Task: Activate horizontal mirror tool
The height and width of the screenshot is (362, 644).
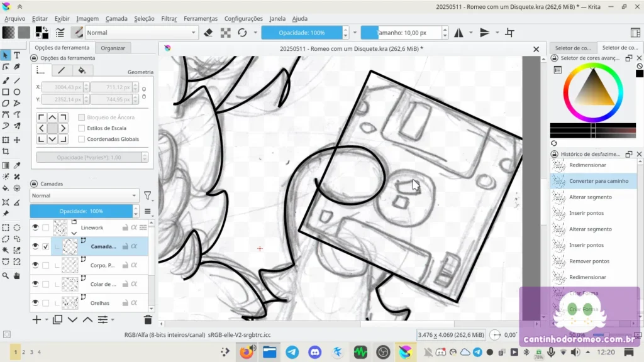Action: [458, 33]
